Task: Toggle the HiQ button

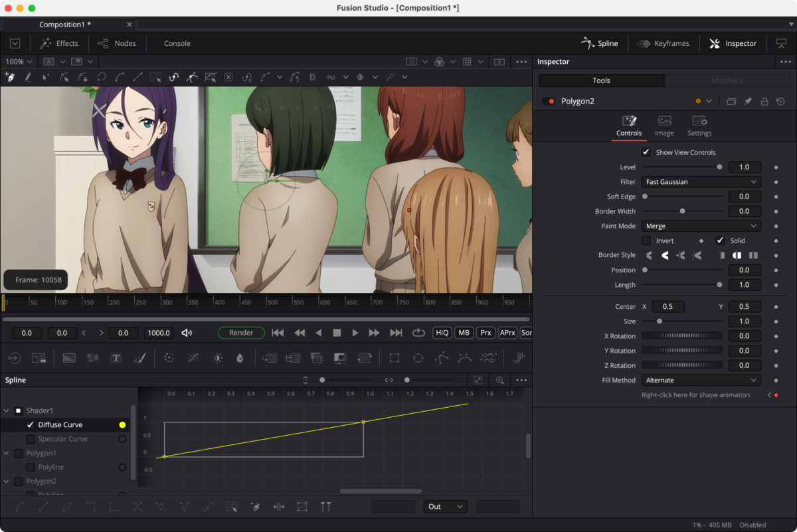Action: coord(442,333)
